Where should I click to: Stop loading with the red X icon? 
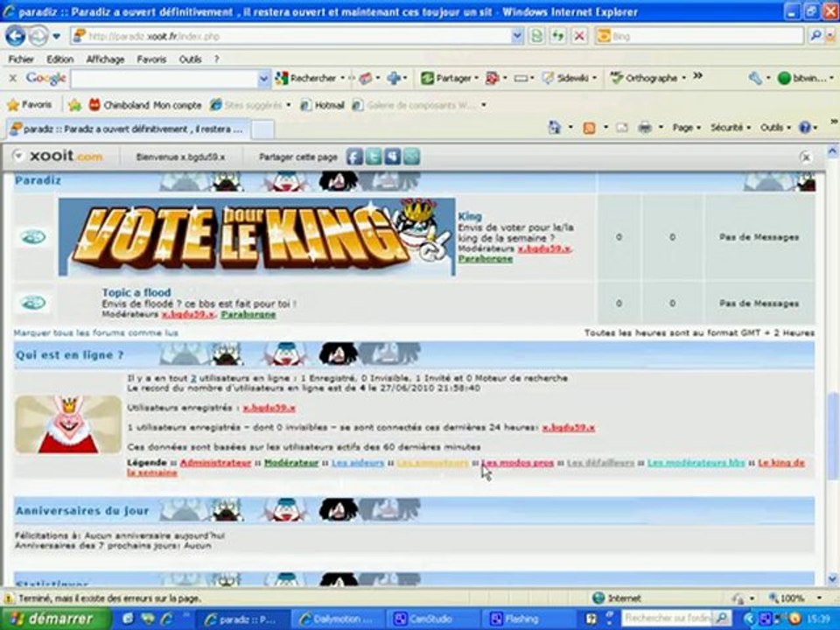click(x=579, y=36)
